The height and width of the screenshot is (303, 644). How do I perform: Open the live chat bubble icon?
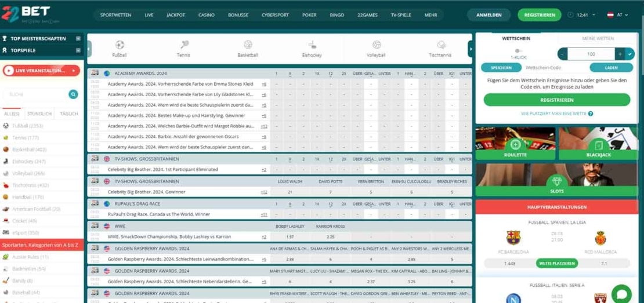[621, 294]
